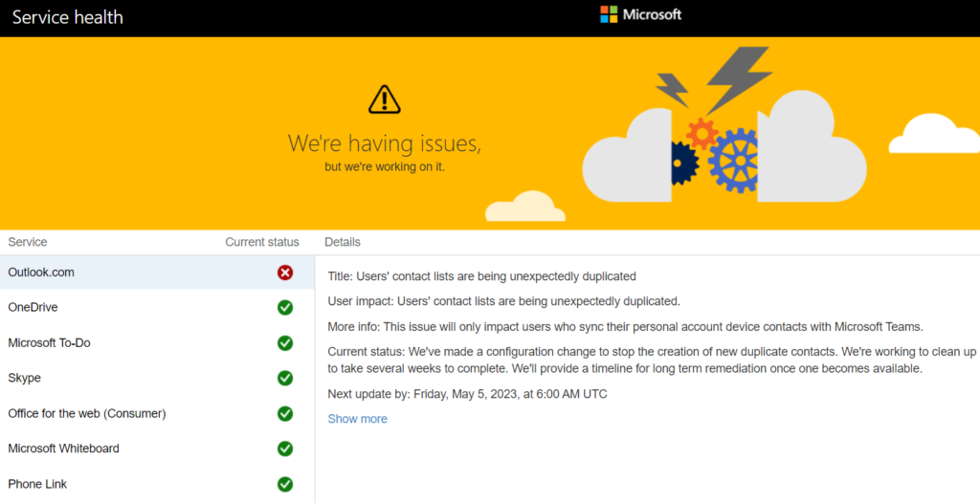Click the Office for the web status icon

285,414
